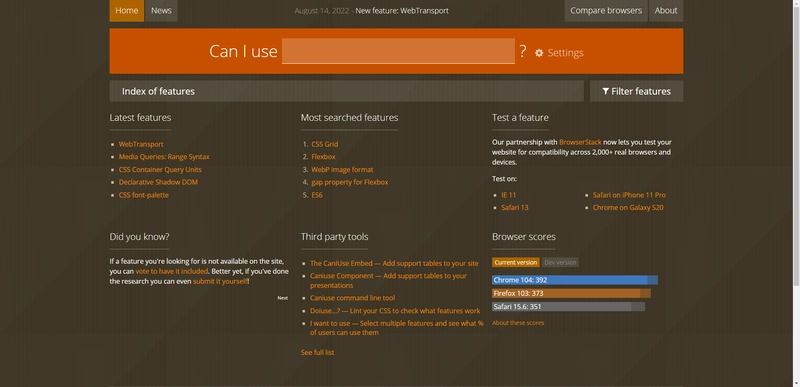The image size is (800, 387).
Task: Open CSS Grid in most searched features
Action: click(324, 144)
